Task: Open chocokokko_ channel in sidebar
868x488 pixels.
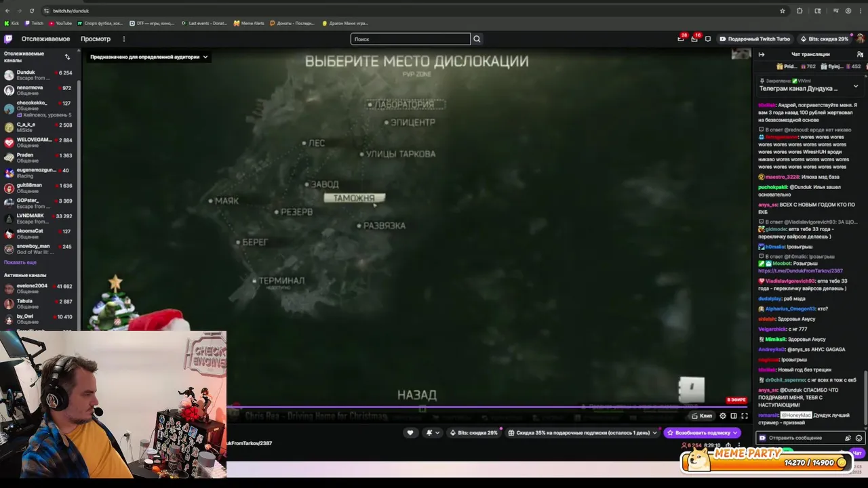Action: coord(40,108)
